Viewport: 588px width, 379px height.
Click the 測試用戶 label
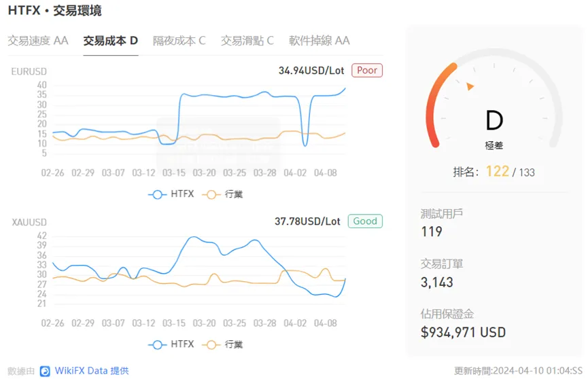(442, 214)
